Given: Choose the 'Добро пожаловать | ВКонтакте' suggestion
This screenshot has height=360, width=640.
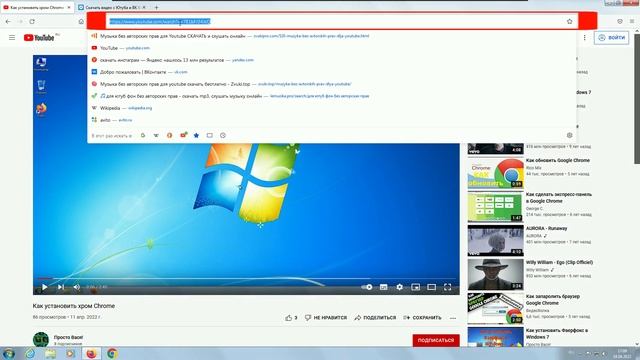Looking at the screenshot, I should tap(331, 72).
